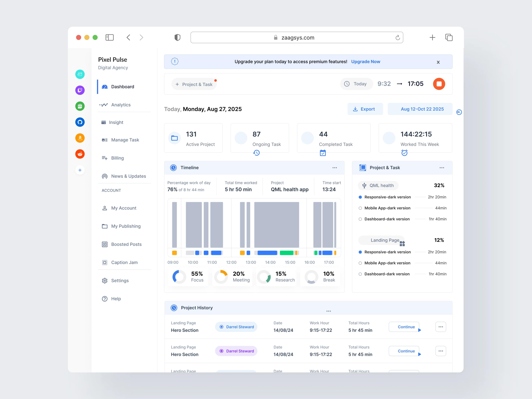The width and height of the screenshot is (532, 399).
Task: Open Timeline panel more options menu
Action: [x=335, y=168]
